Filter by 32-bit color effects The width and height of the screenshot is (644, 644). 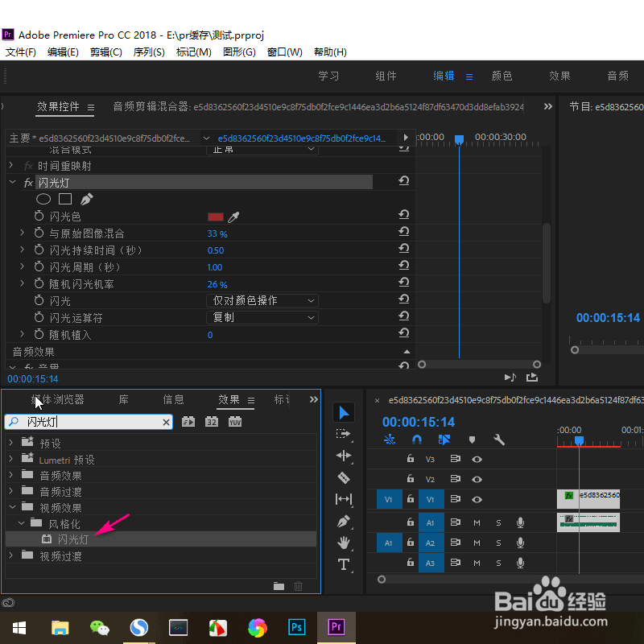212,422
